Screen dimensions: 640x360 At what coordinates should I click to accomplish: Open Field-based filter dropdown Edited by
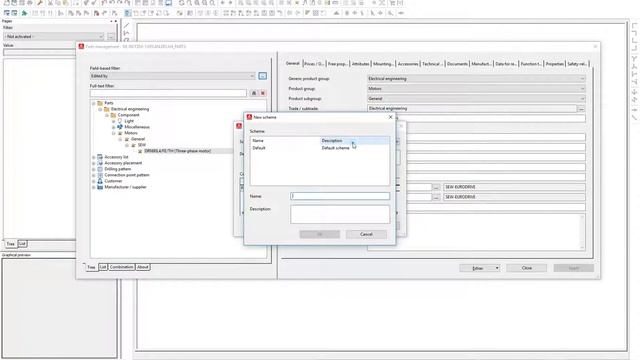pyautogui.click(x=173, y=76)
